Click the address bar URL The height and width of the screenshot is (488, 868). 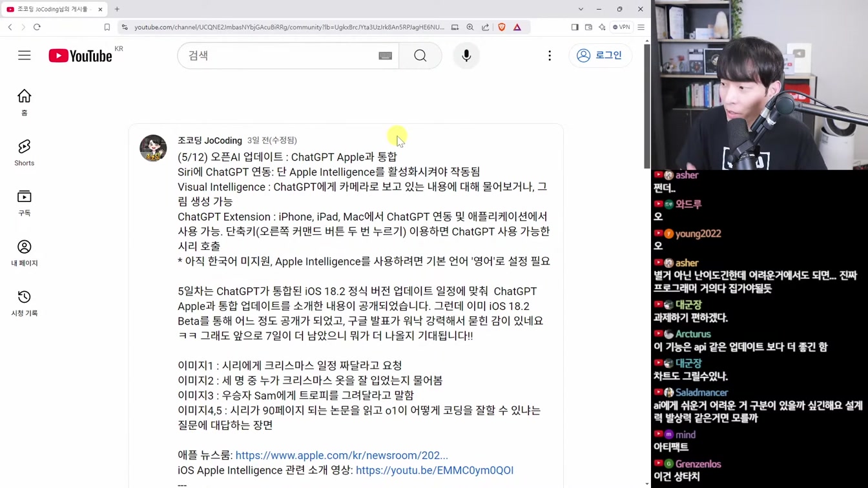tap(289, 27)
